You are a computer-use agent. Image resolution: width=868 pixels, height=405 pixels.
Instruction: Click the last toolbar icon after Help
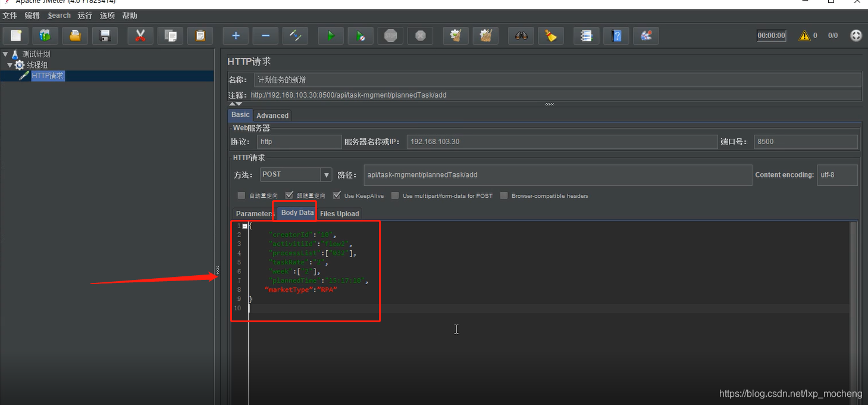tap(646, 36)
